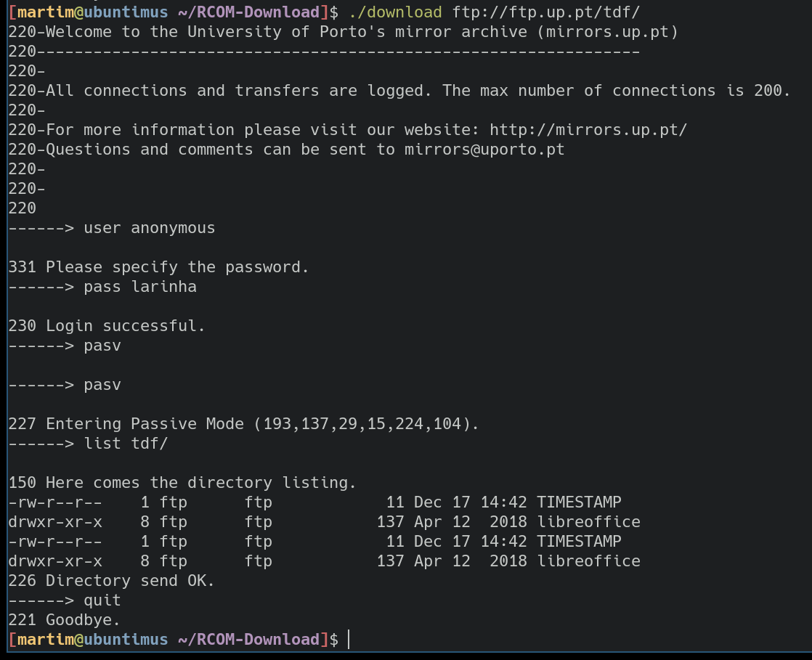Click '331 Please specify the password.' line
This screenshot has height=660, width=812.
point(158,267)
